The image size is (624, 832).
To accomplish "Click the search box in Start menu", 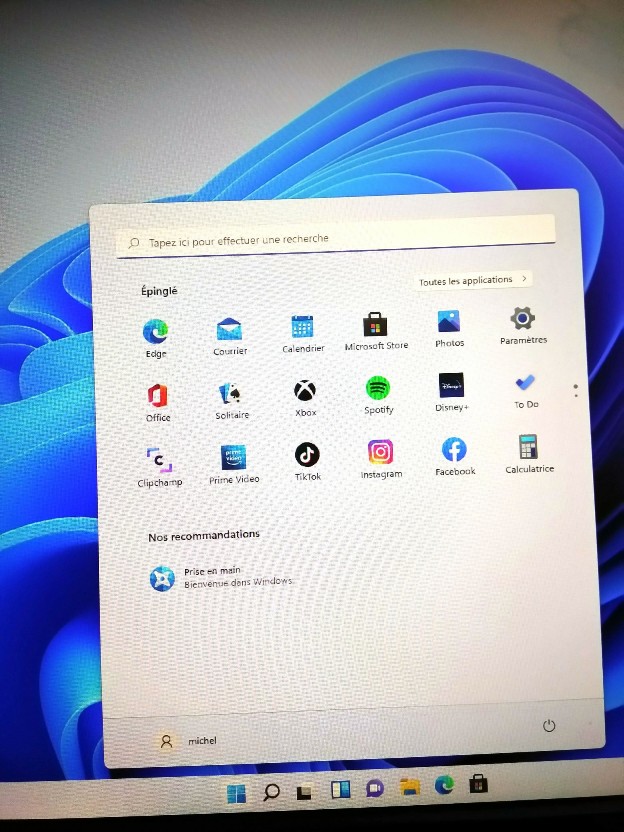I will pyautogui.click(x=336, y=237).
